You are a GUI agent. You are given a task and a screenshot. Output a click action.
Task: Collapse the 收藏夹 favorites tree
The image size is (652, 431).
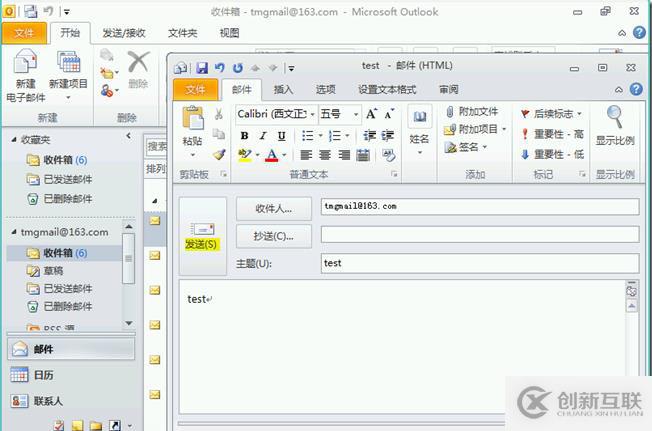pyautogui.click(x=14, y=140)
